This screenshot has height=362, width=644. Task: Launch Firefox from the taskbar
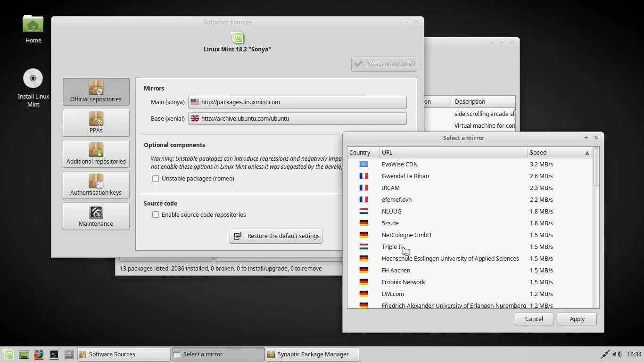tap(39, 354)
